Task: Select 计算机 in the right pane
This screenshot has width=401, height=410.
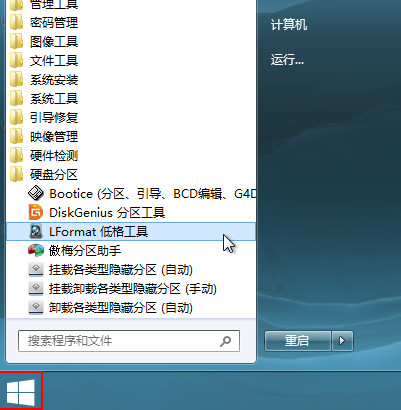Action: [289, 25]
